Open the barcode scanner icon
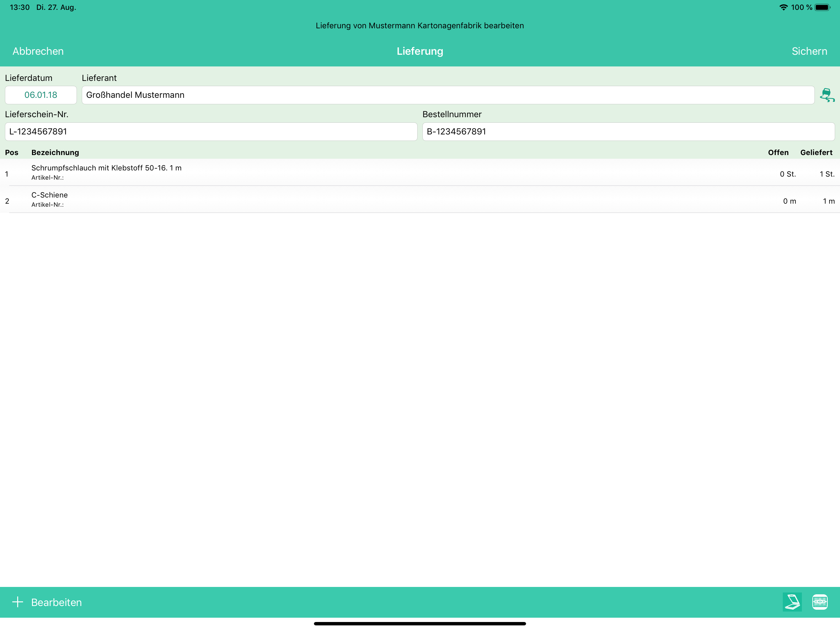This screenshot has height=630, width=840. point(820,602)
